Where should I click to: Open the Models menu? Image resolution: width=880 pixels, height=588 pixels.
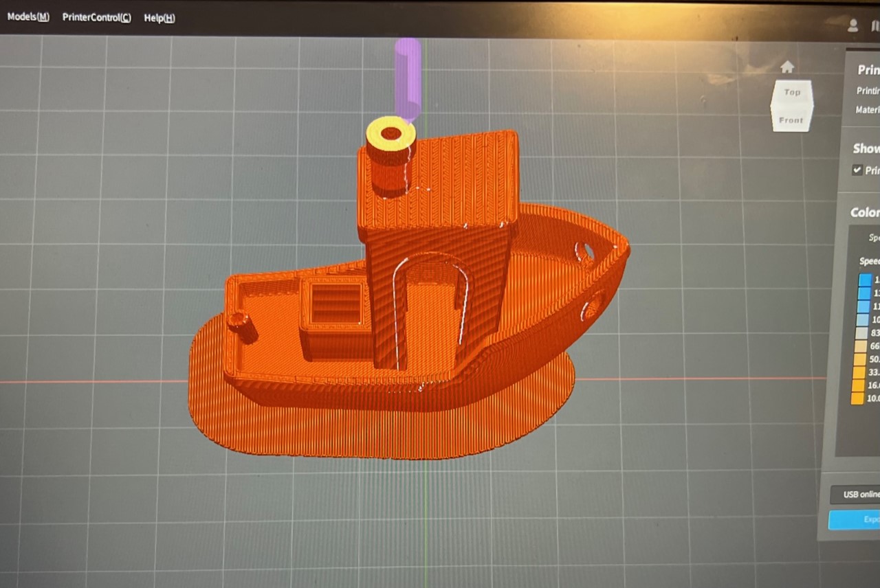pyautogui.click(x=28, y=17)
